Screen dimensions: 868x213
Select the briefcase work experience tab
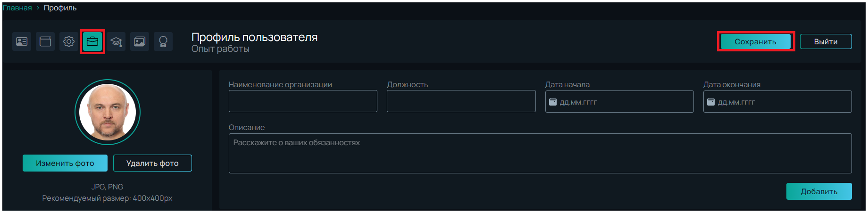tap(92, 41)
